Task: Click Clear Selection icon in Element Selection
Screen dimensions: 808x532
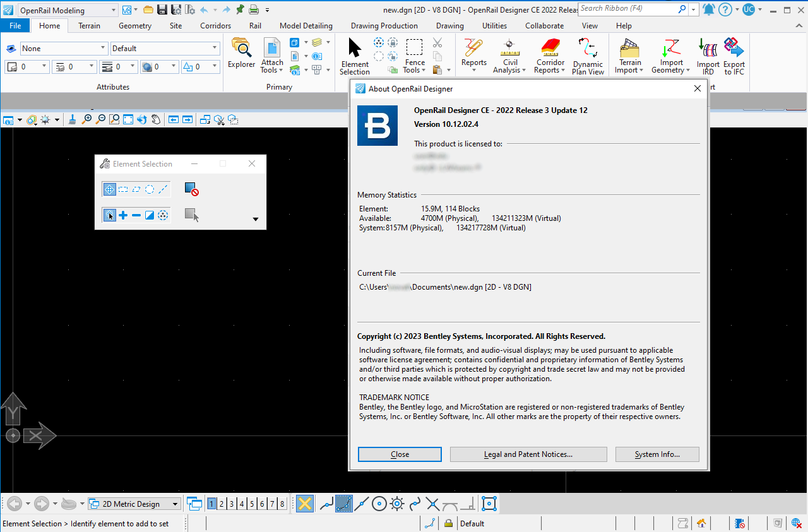Action: (191, 188)
